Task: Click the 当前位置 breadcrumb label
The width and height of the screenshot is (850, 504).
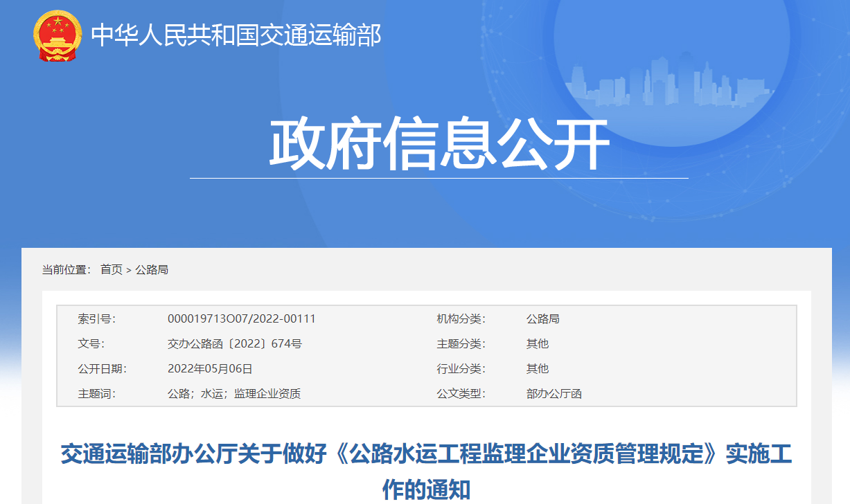Action: click(x=66, y=269)
